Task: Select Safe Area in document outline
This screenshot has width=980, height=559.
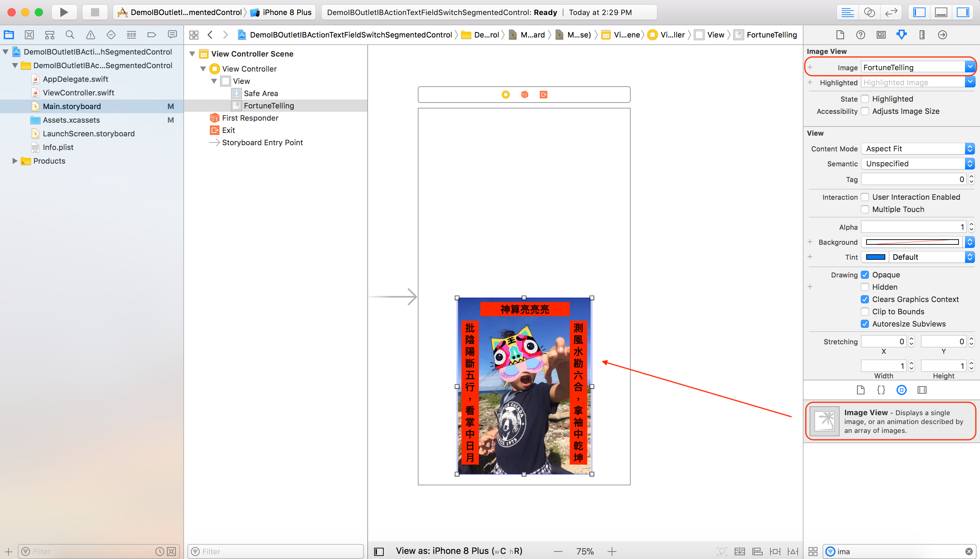Action: pyautogui.click(x=261, y=93)
